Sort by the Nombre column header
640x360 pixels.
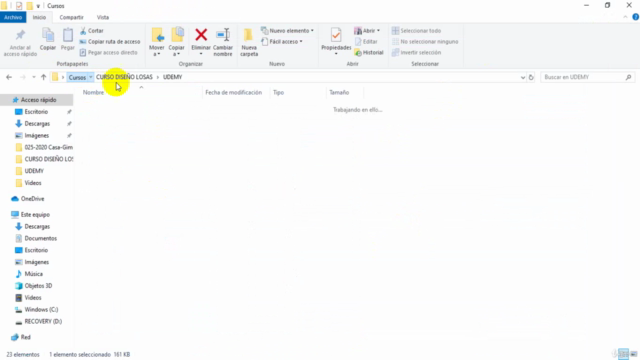pyautogui.click(x=93, y=93)
